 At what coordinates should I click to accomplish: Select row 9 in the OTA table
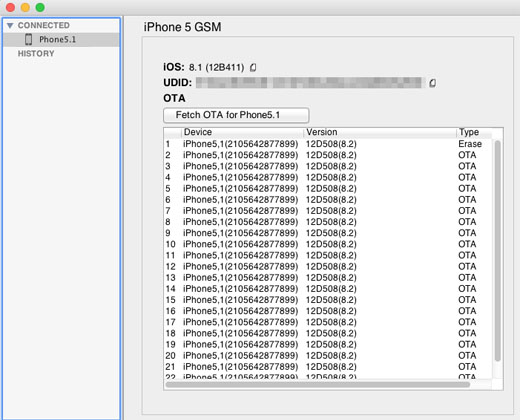click(x=328, y=233)
